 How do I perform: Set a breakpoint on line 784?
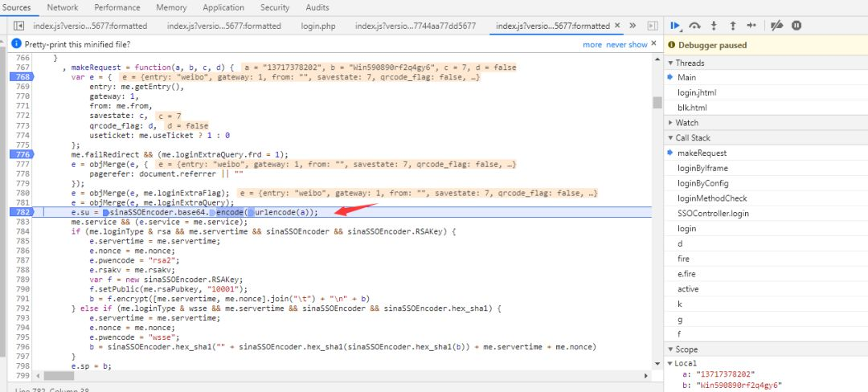click(23, 231)
